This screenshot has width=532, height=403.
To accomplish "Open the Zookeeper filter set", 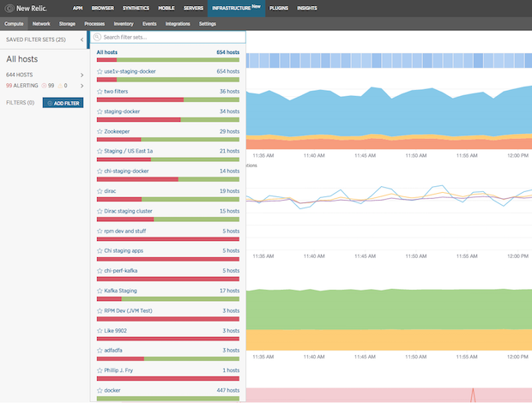I will (117, 131).
